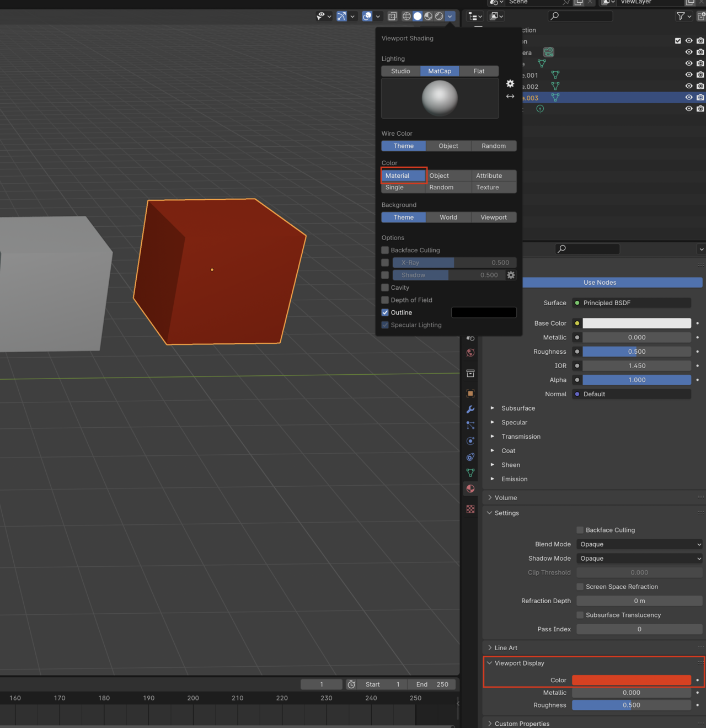Image resolution: width=706 pixels, height=728 pixels.
Task: Hide the selected .003 object with eye toggle
Action: [688, 97]
